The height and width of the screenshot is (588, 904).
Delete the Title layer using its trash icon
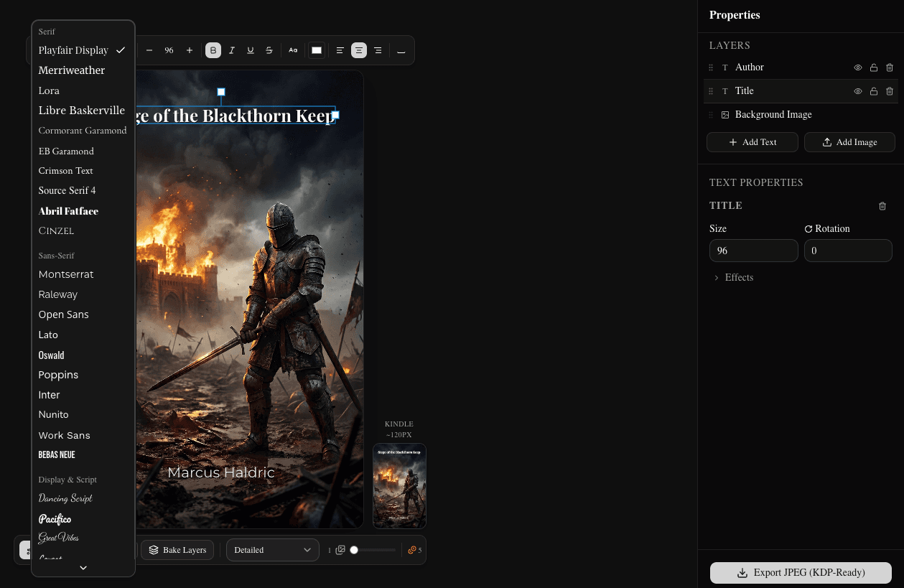point(890,90)
